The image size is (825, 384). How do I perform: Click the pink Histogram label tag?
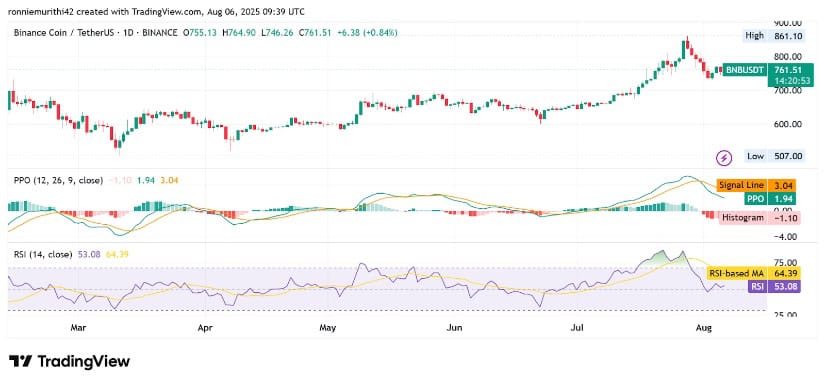tap(742, 218)
